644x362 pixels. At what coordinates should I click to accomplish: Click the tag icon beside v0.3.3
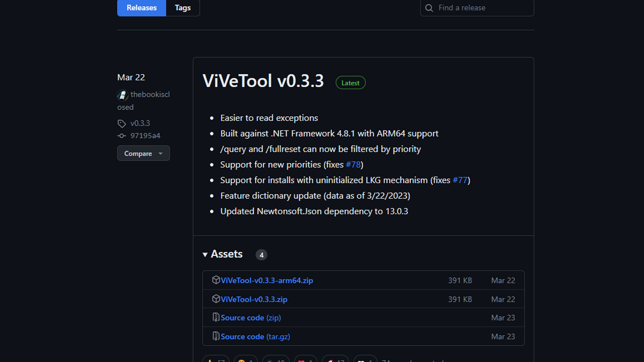(x=122, y=123)
